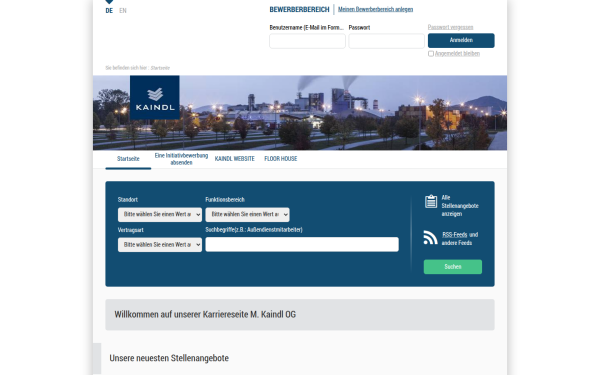Image resolution: width=600 pixels, height=375 pixels.
Task: Open Meinen Bewerberbereich anlegen link
Action: pyautogui.click(x=375, y=9)
